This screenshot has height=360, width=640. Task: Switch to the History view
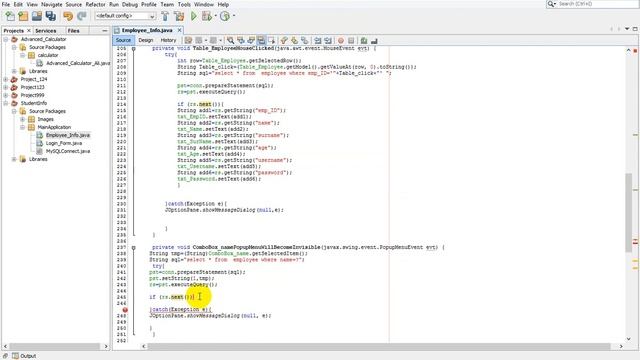point(168,40)
